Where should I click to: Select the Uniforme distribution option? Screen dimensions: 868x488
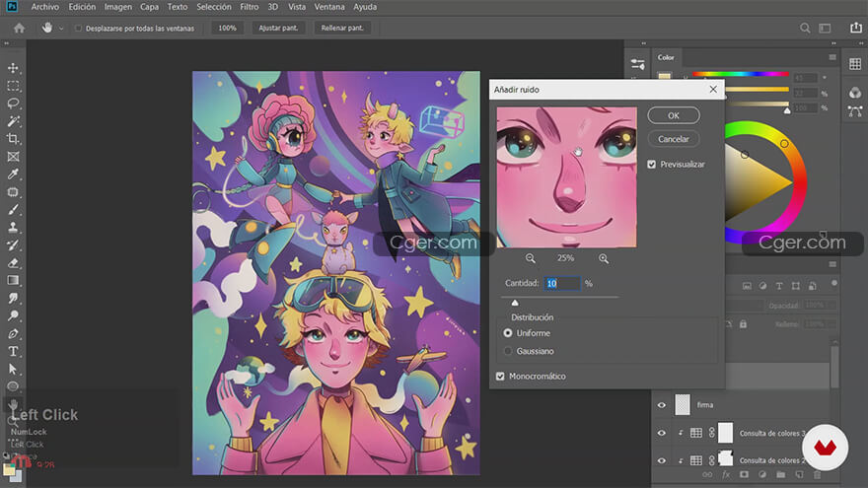coord(508,333)
